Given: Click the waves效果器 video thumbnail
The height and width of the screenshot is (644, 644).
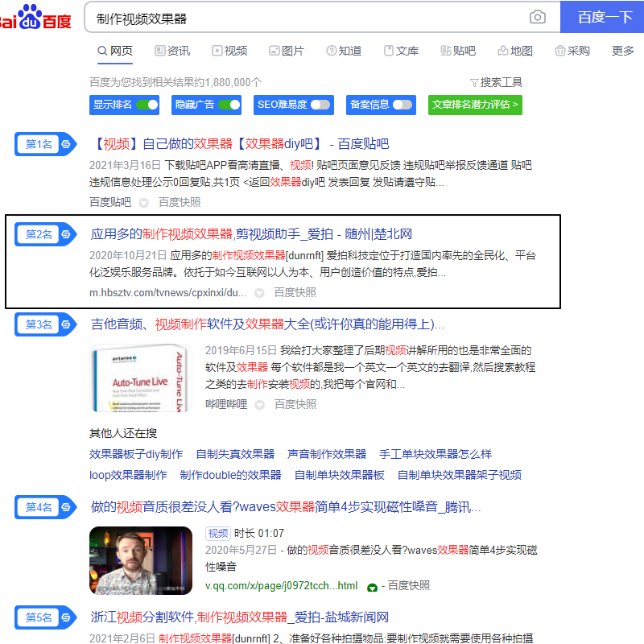Looking at the screenshot, I should [x=141, y=560].
